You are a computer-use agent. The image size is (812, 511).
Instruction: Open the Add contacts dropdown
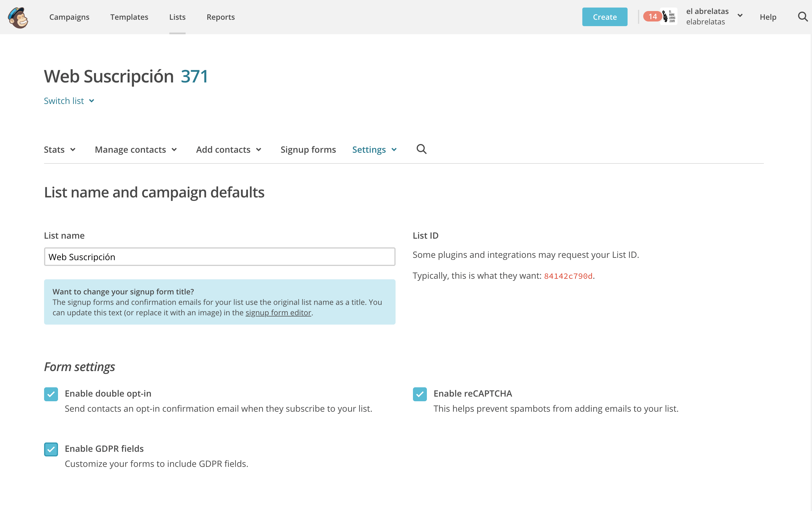(x=229, y=150)
